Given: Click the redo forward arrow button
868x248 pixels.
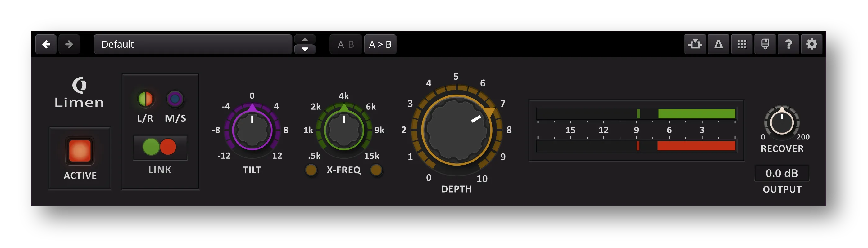Looking at the screenshot, I should (69, 44).
